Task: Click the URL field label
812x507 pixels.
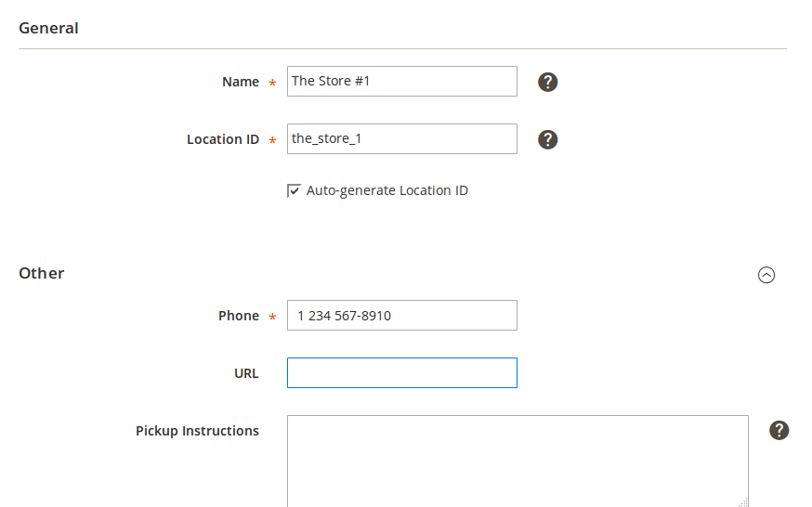Action: coord(246,373)
